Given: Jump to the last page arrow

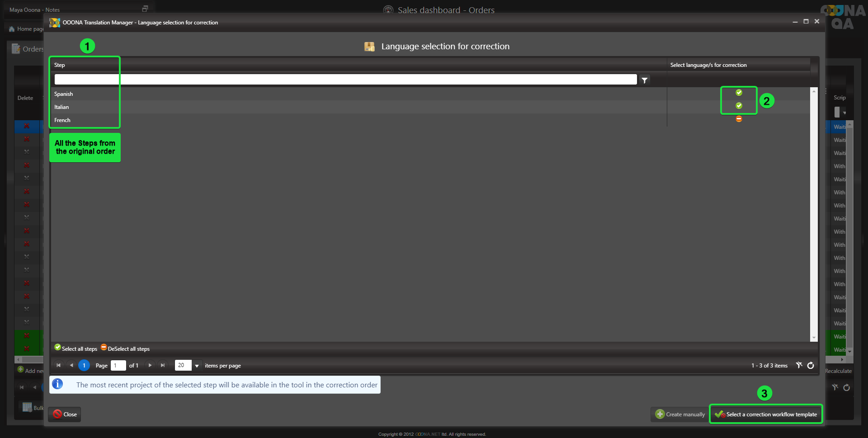Looking at the screenshot, I should tap(163, 365).
